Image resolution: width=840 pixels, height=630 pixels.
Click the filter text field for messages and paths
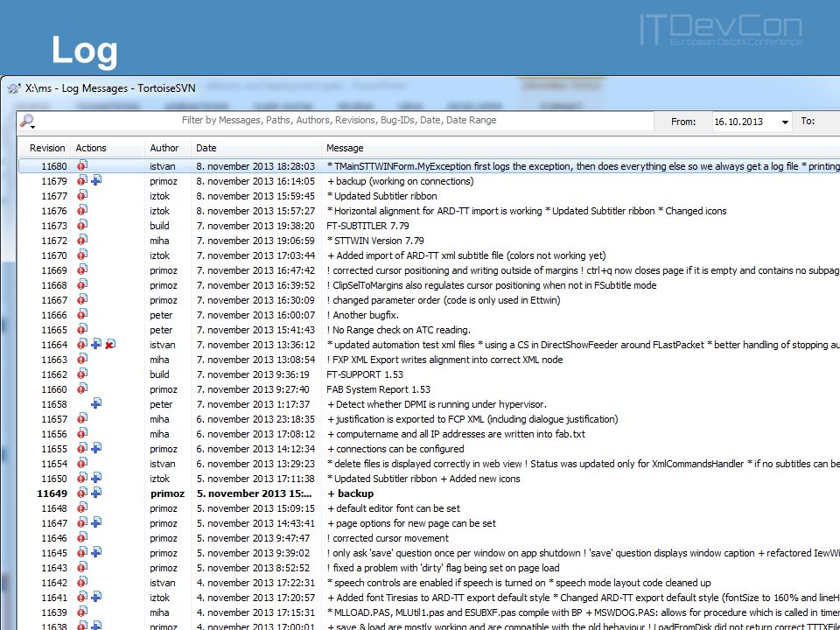[x=339, y=121]
